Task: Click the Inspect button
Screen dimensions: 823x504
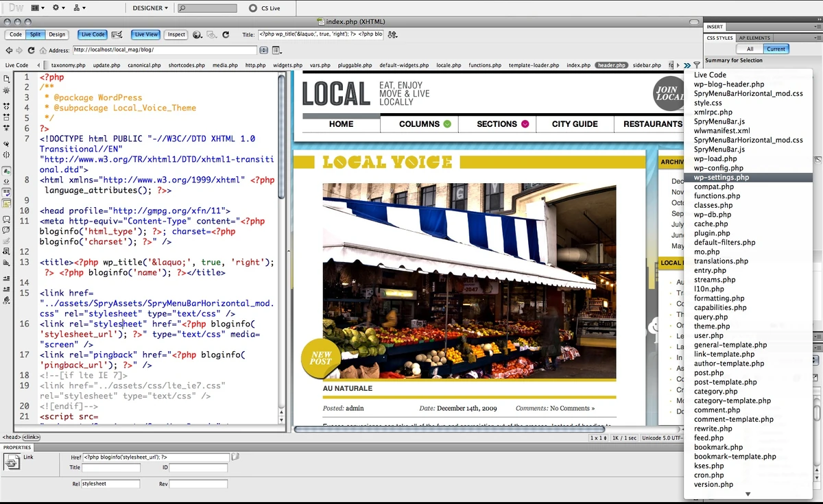Action: [176, 34]
